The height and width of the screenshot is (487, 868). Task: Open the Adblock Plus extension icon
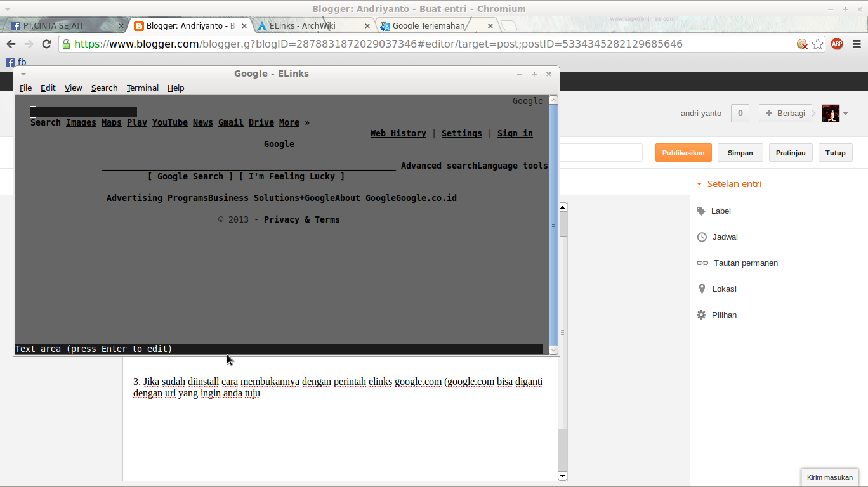click(x=837, y=44)
